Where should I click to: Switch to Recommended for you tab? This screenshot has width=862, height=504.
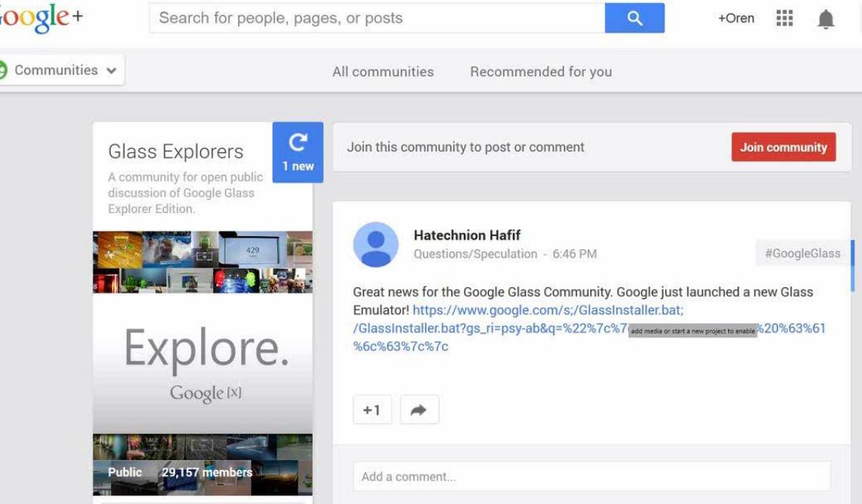click(541, 72)
